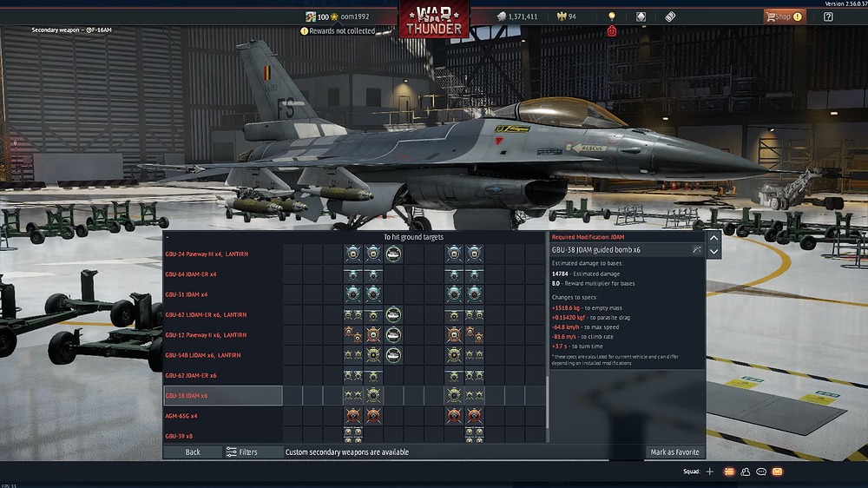Click the down chevron beside weapon info
This screenshot has height=488, width=868.
tap(714, 252)
